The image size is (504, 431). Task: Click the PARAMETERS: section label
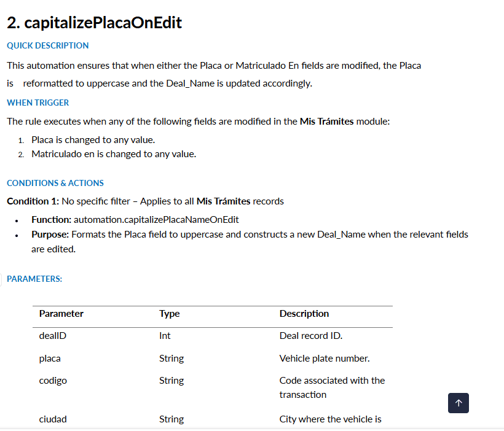click(34, 279)
